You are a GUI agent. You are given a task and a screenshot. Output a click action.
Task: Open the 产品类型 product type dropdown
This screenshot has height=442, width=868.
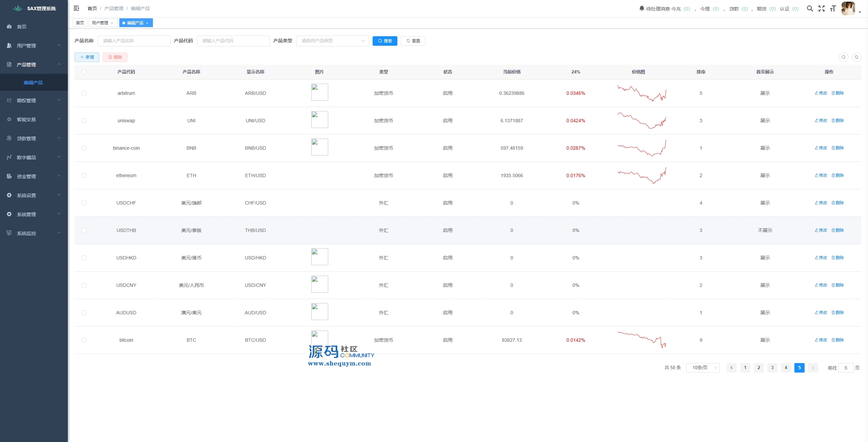point(332,41)
